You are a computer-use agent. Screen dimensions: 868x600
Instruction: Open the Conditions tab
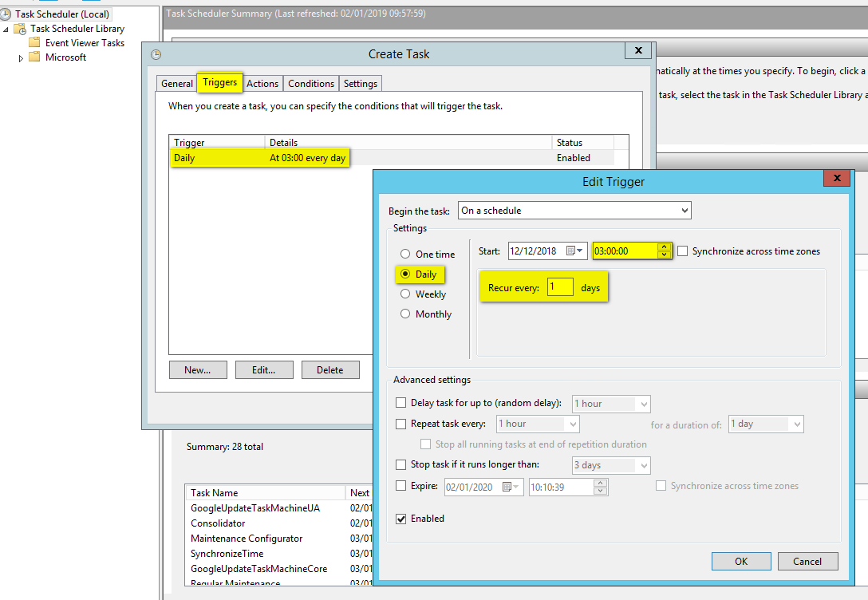pyautogui.click(x=311, y=84)
